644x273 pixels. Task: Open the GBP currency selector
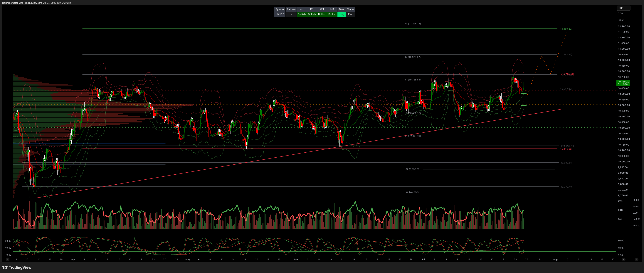[x=623, y=8]
